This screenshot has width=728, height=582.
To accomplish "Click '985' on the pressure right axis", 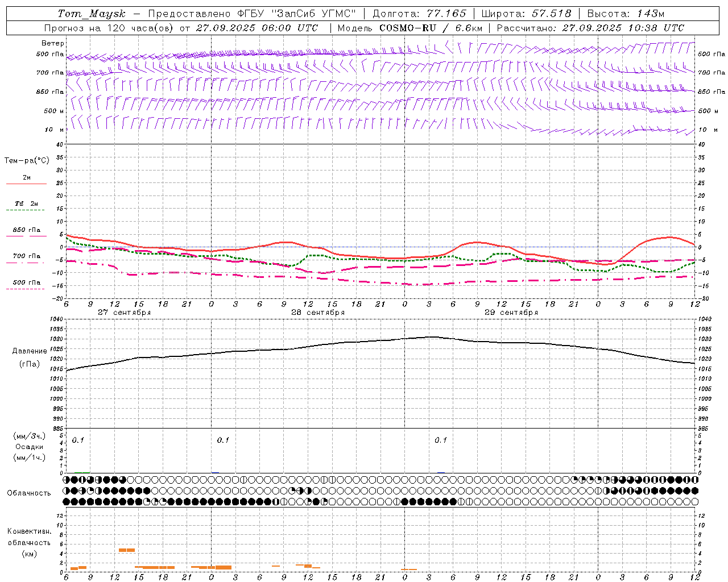I will [x=704, y=429].
